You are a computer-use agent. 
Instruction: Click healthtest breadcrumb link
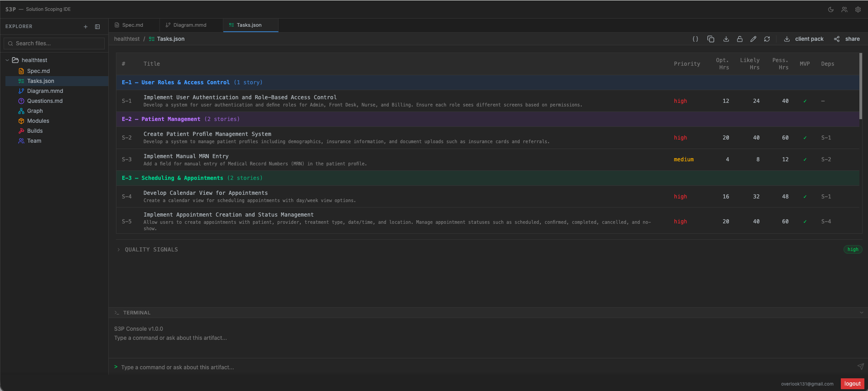pyautogui.click(x=127, y=39)
